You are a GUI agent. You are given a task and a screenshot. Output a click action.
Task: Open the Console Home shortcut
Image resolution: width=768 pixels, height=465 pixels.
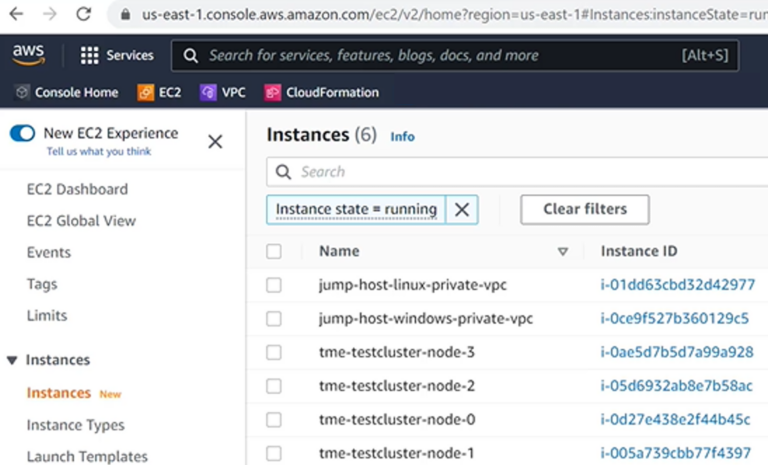67,92
